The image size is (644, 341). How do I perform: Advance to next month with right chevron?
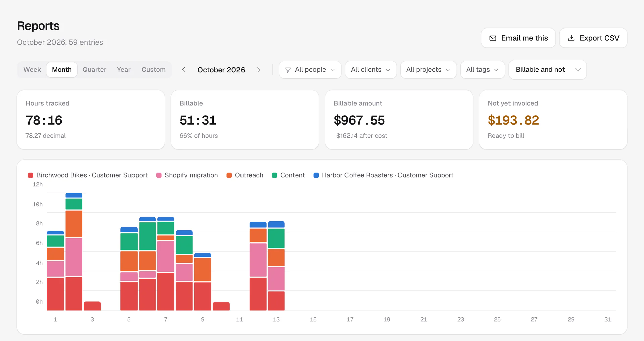pos(259,70)
